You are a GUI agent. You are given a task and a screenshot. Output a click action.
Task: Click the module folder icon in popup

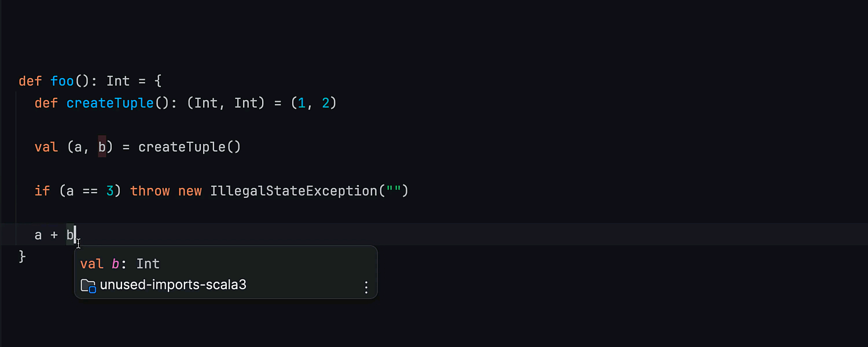tap(87, 285)
